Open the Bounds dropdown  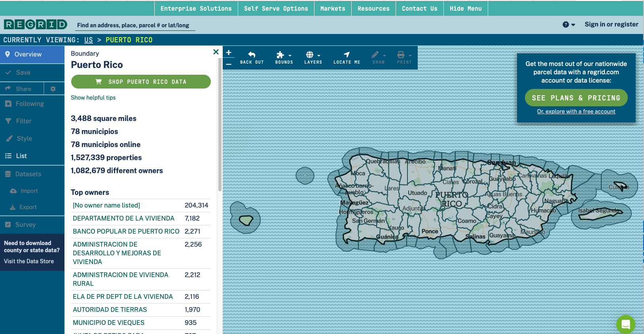click(x=284, y=58)
